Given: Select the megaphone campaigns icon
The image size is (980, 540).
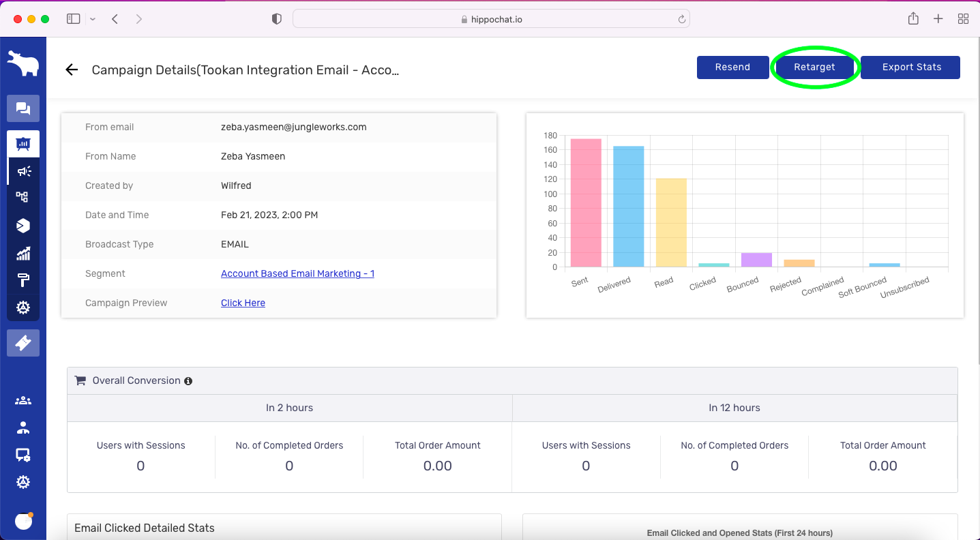Looking at the screenshot, I should [24, 171].
